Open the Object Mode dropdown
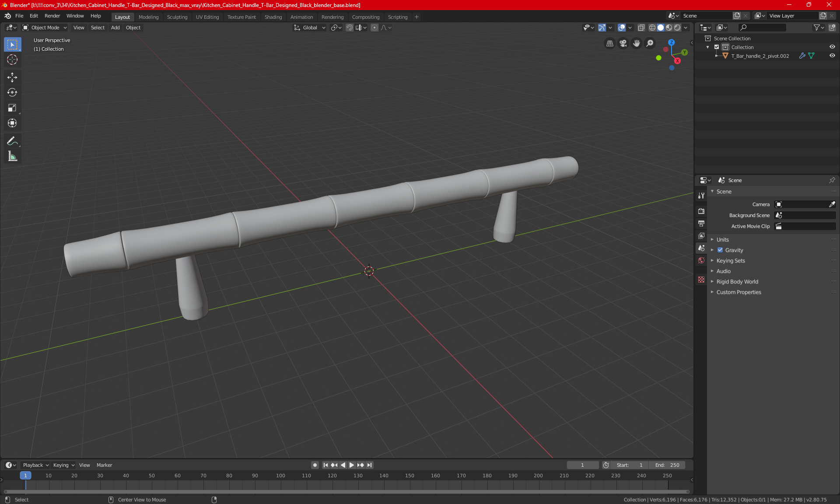Screen dimensions: 840x504 point(45,28)
